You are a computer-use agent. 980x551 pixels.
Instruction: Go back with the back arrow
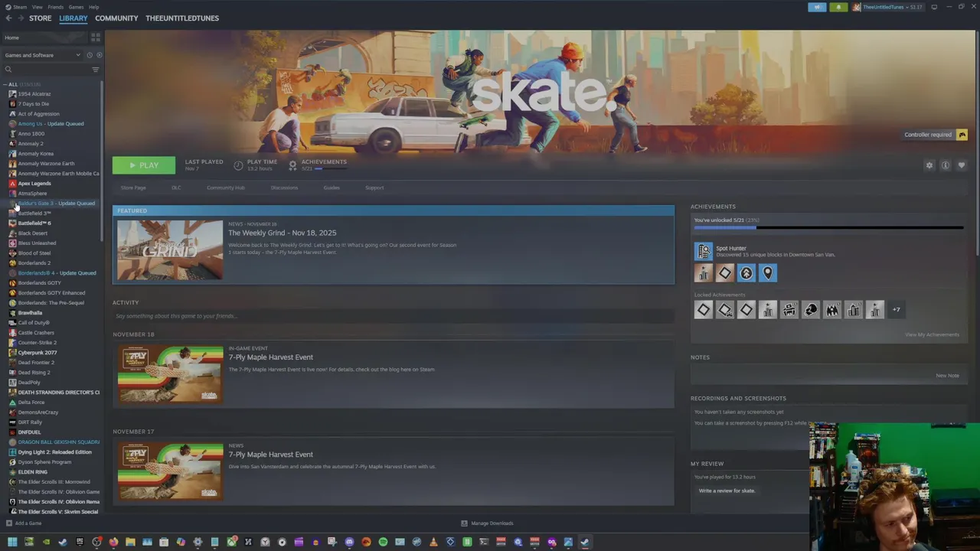click(x=9, y=18)
